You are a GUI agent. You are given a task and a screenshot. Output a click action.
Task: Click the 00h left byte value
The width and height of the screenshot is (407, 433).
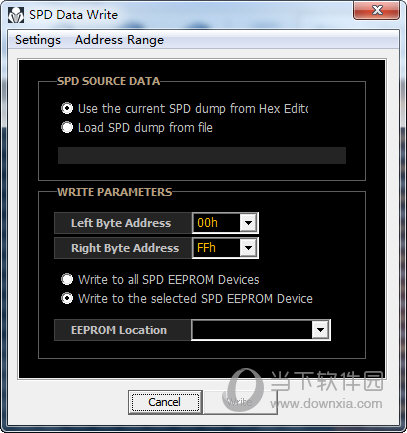[207, 223]
